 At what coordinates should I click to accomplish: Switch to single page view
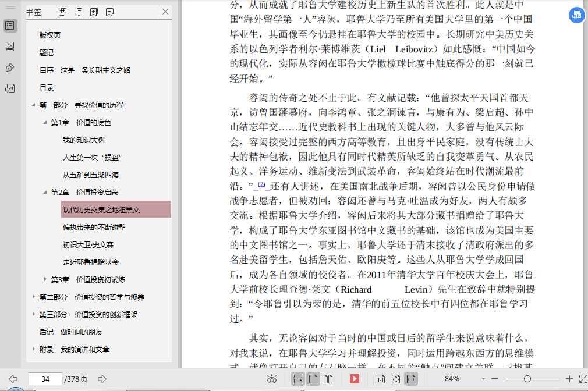point(313,379)
